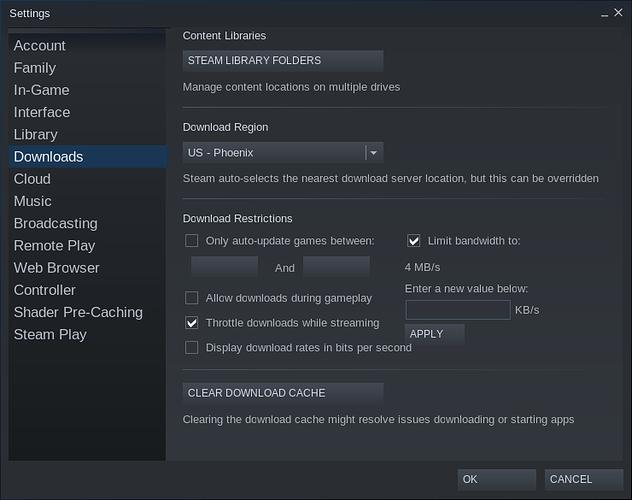Click the Steam Library Folders button

[283, 60]
